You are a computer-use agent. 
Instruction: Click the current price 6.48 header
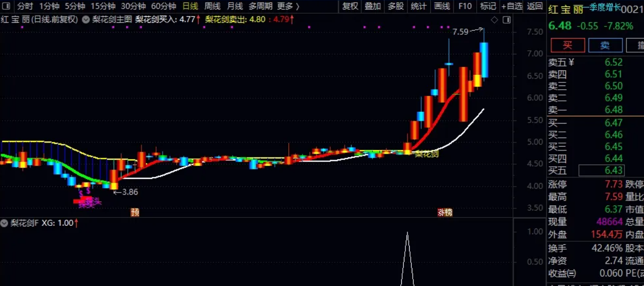[x=560, y=26]
